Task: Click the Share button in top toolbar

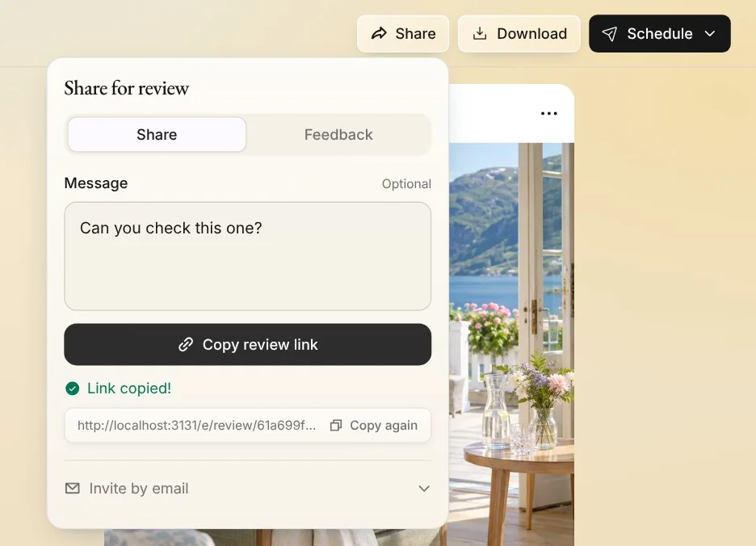Action: tap(402, 33)
